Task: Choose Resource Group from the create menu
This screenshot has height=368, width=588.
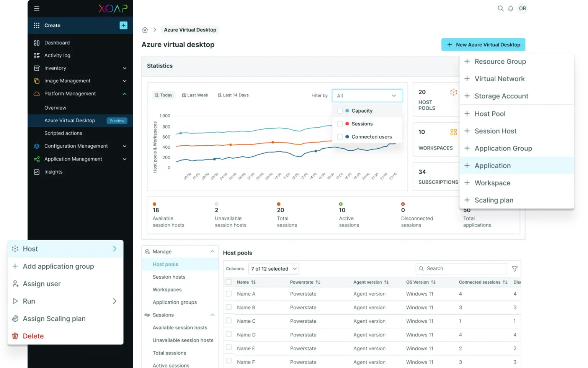Action: point(517,61)
